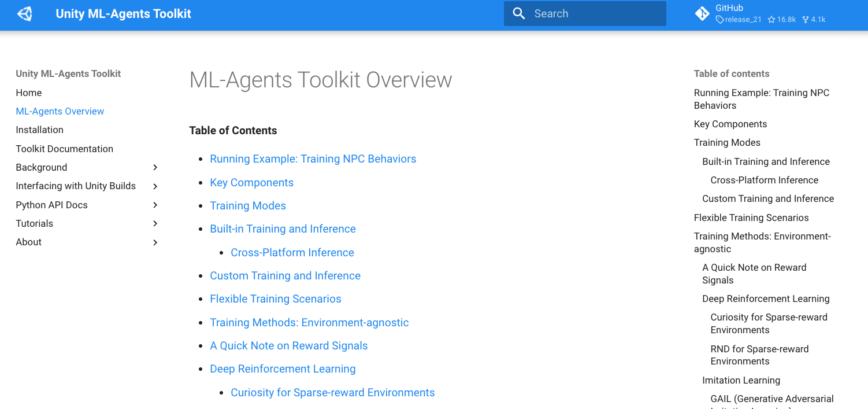This screenshot has width=868, height=409.
Task: Jump to Quick Note on Reward Signals TOC
Action: [754, 274]
